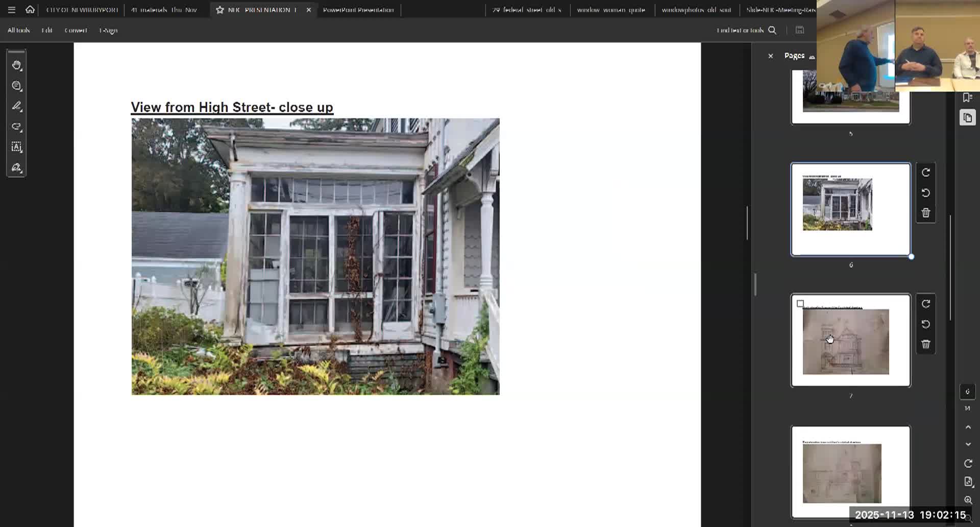Screen dimensions: 980x527
Task: Choose the add comment tool
Action: [x=16, y=86]
